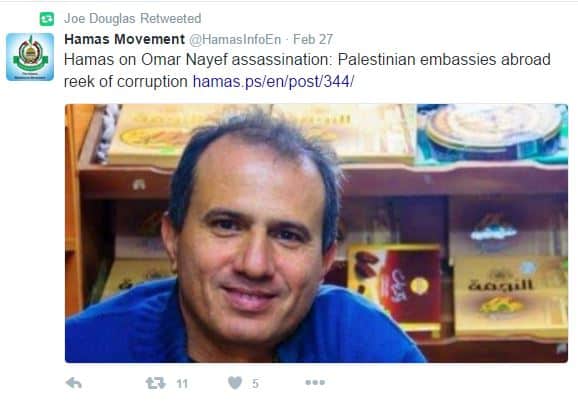Screen dimensions: 578x404
Task: Open the Hamas Movement profile avatar
Action: click(30, 57)
